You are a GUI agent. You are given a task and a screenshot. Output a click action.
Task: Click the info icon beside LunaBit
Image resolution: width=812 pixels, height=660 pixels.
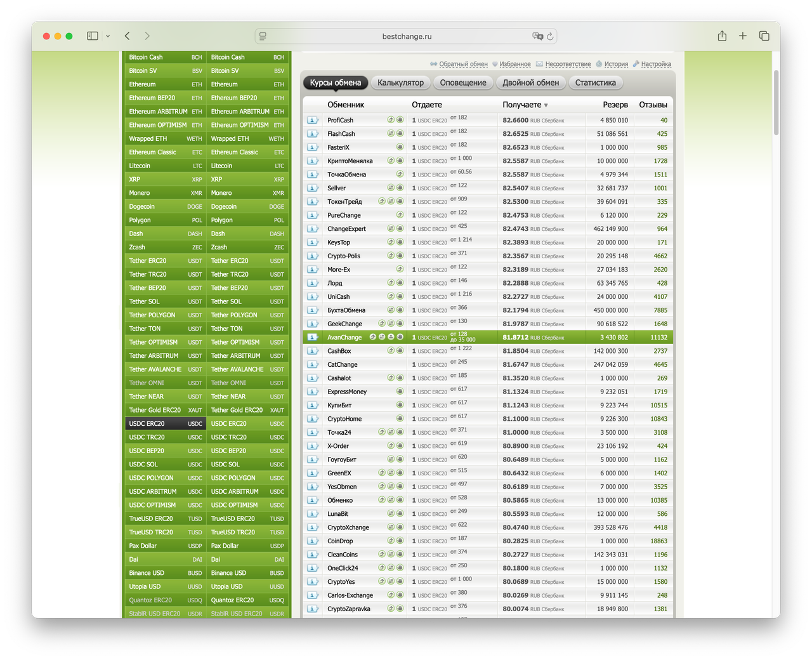[312, 514]
